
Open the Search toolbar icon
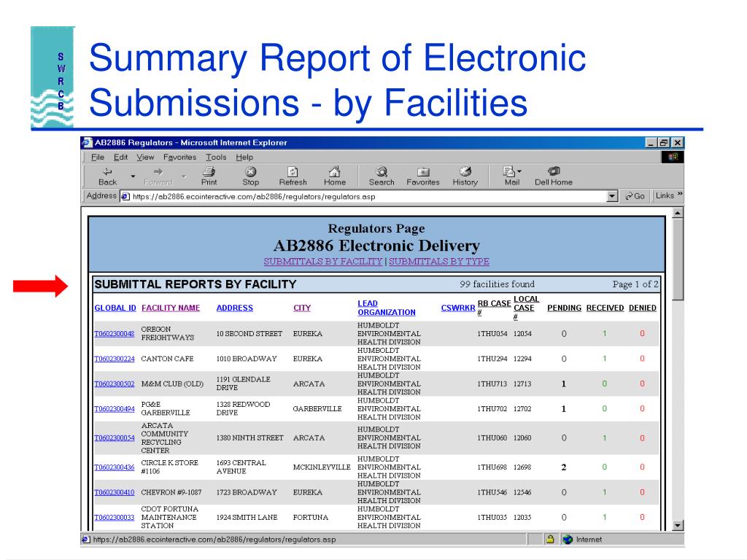click(x=381, y=171)
